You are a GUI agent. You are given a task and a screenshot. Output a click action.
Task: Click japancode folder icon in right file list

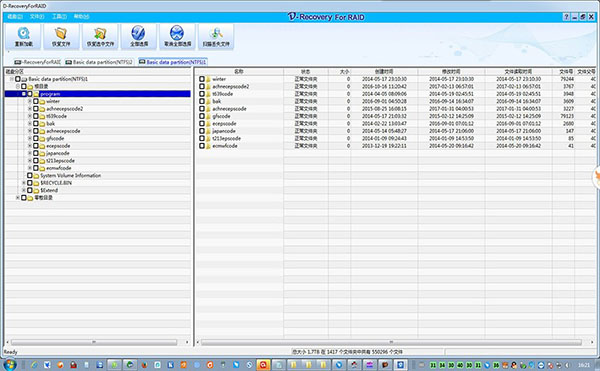208,131
